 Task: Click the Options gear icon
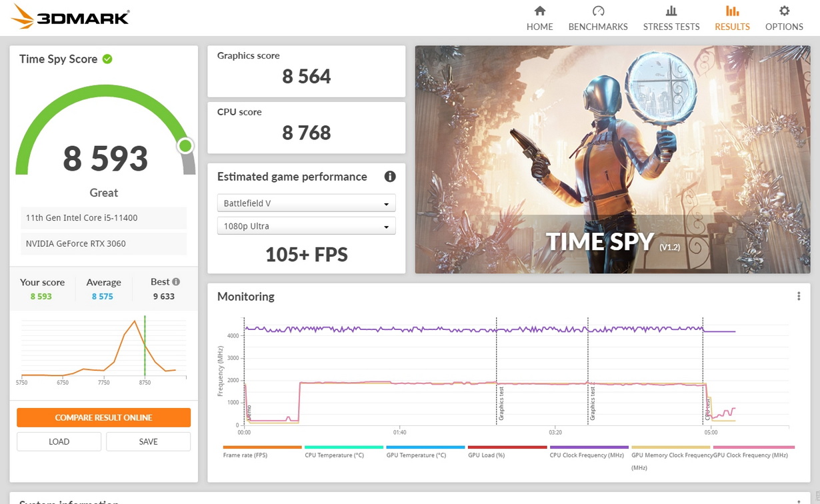pos(784,11)
